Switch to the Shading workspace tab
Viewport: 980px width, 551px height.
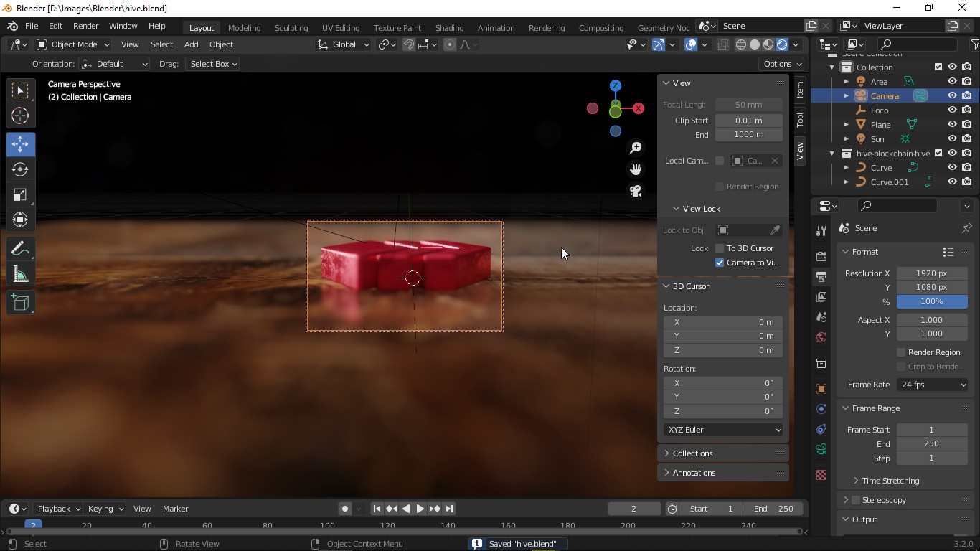(449, 28)
